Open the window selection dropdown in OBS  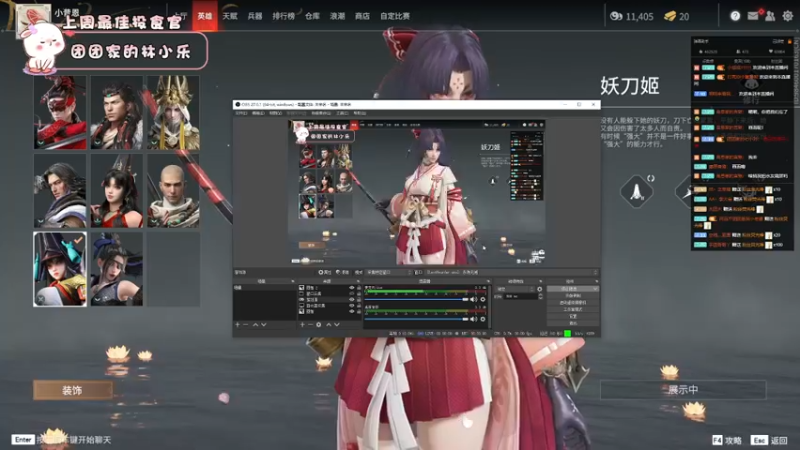[512, 272]
